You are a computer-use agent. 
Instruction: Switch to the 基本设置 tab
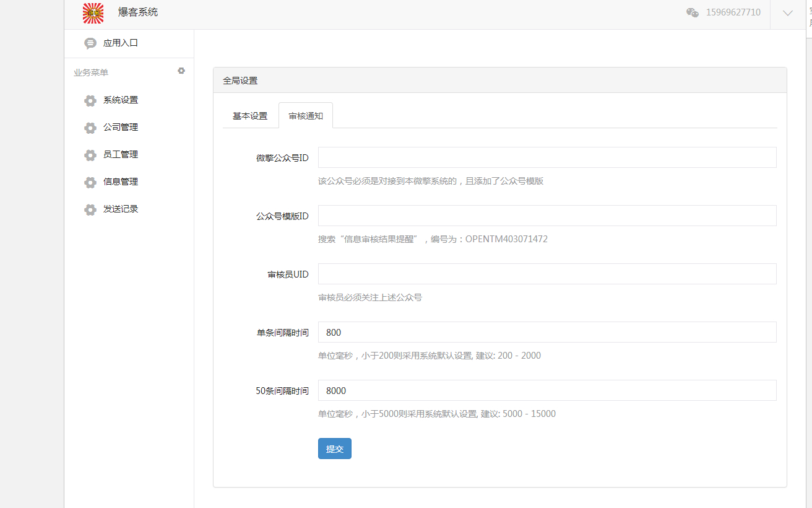(250, 116)
